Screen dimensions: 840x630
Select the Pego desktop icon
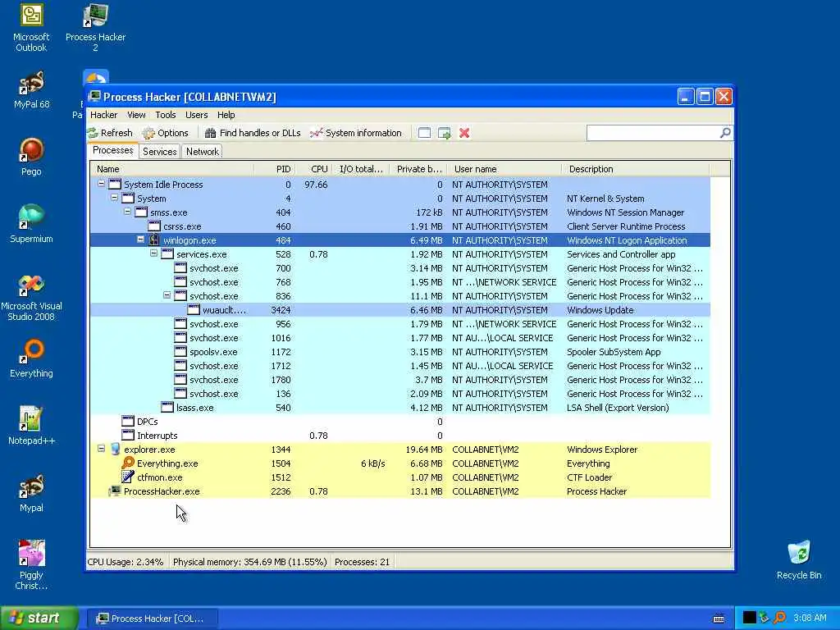pos(31,157)
